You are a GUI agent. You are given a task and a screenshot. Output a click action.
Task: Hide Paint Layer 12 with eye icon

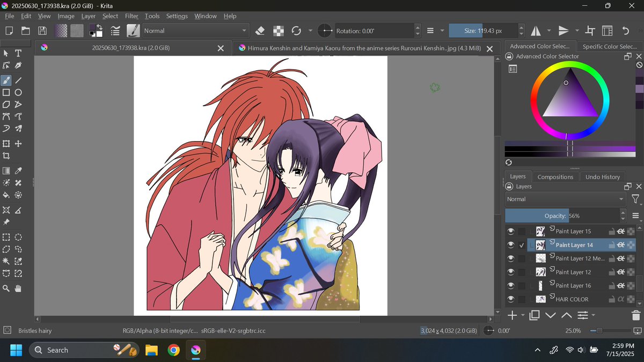click(x=510, y=272)
